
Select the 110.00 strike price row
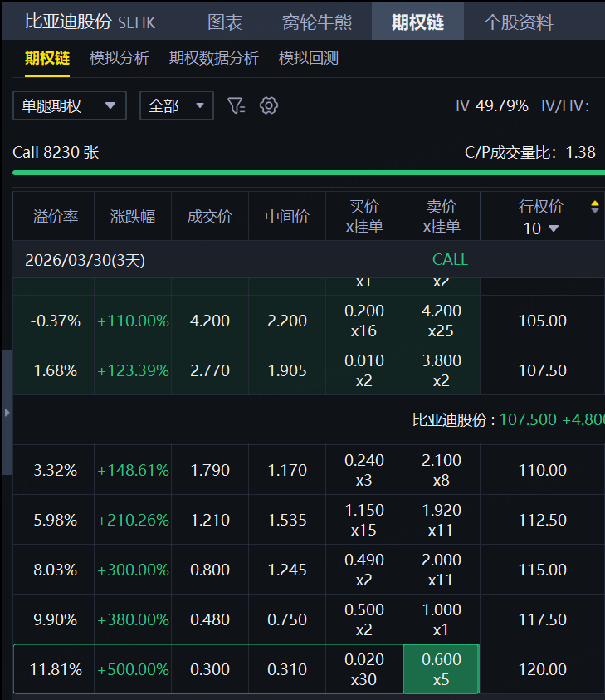542,470
